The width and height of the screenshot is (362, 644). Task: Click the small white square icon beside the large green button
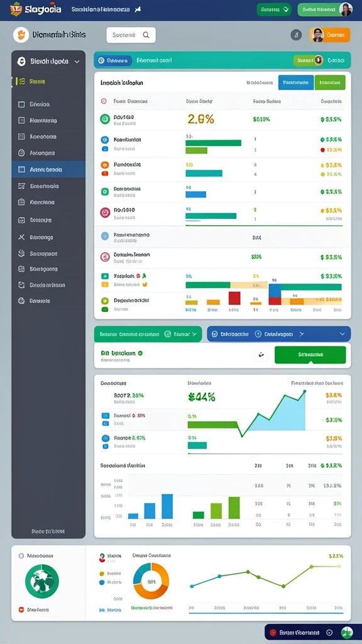click(x=261, y=355)
